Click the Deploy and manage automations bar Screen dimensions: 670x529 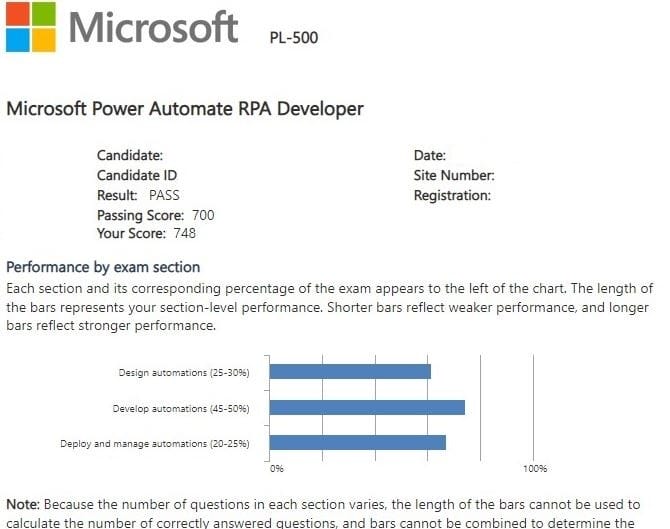point(357,442)
